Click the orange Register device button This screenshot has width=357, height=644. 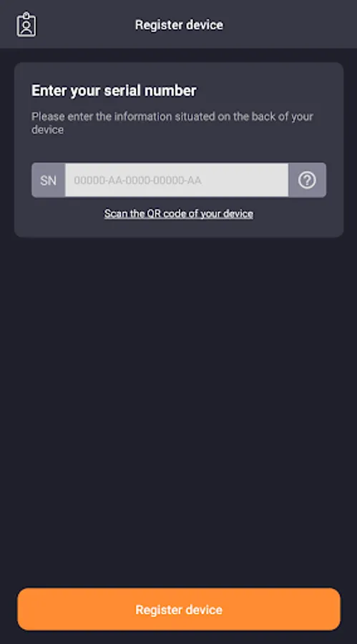pyautogui.click(x=179, y=609)
